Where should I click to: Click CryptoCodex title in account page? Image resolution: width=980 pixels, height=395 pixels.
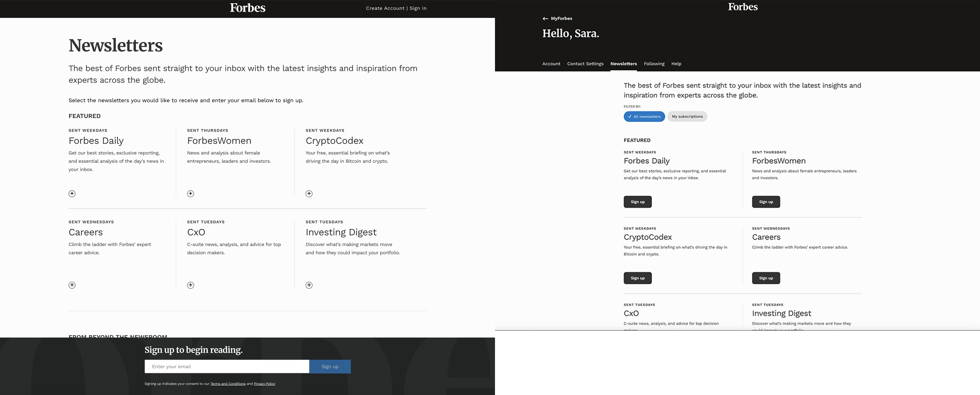[x=648, y=237]
